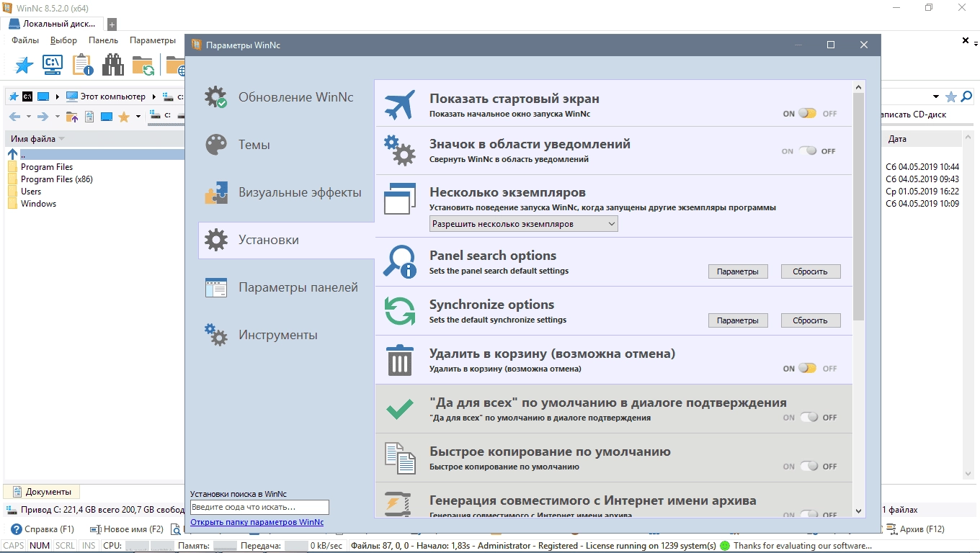Open the Панель menu
The image size is (980, 553).
click(103, 40)
